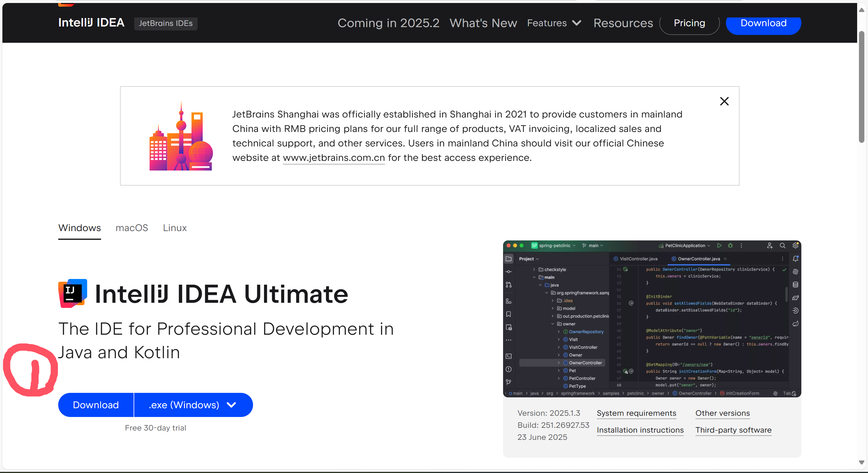Click the Pricing button in the header
The image size is (868, 473).
(689, 23)
